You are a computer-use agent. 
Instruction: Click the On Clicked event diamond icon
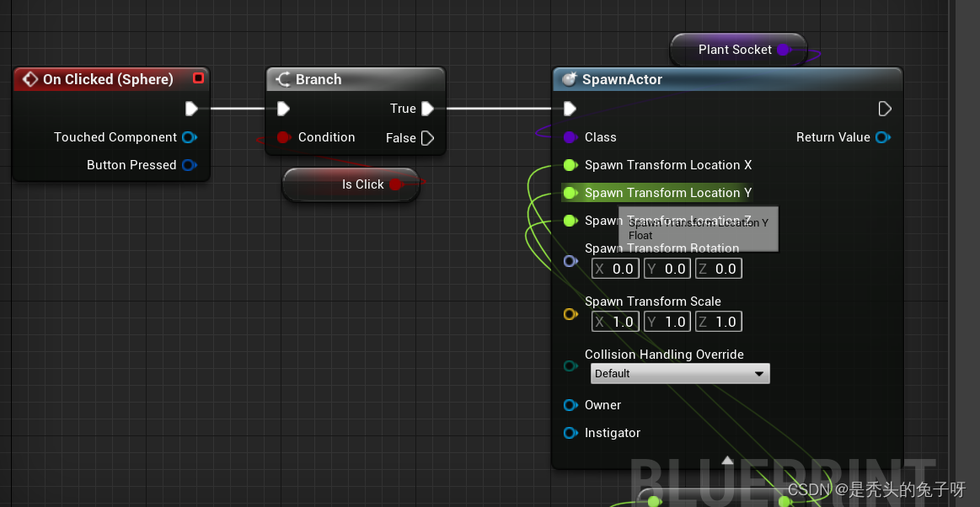pos(30,79)
